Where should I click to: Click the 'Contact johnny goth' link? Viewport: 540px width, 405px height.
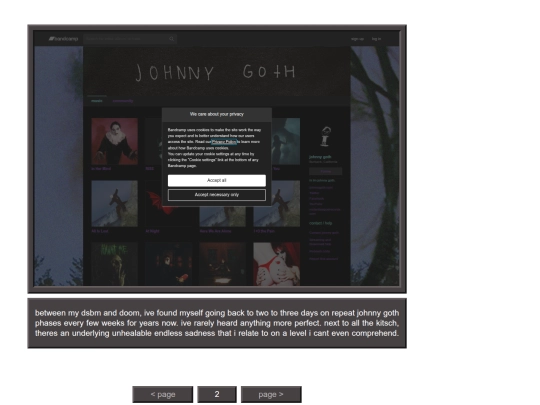point(324,233)
